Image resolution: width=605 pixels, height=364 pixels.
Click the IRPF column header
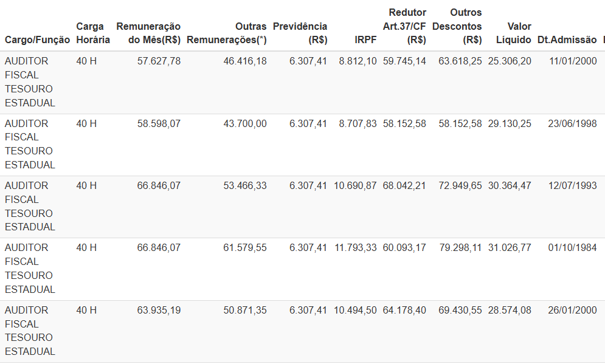[x=365, y=40]
